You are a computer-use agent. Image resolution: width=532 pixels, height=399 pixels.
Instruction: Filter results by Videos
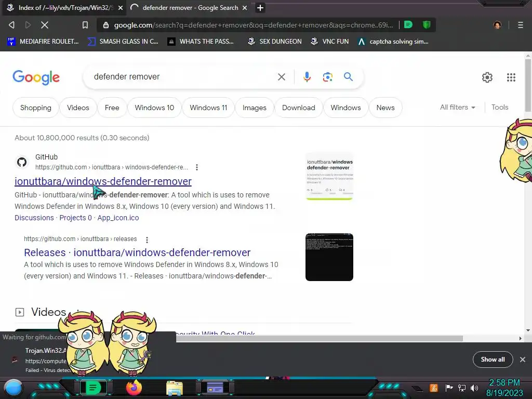click(x=78, y=108)
